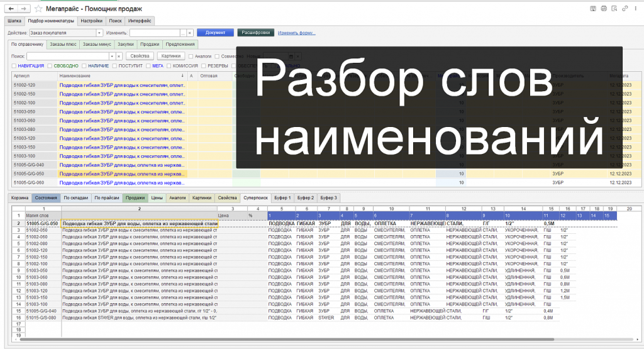Open the Закупки tab

(126, 45)
